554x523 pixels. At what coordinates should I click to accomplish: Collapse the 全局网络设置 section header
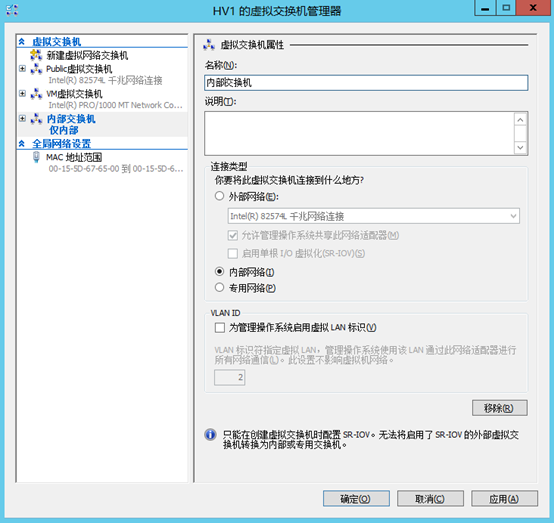tap(22, 143)
